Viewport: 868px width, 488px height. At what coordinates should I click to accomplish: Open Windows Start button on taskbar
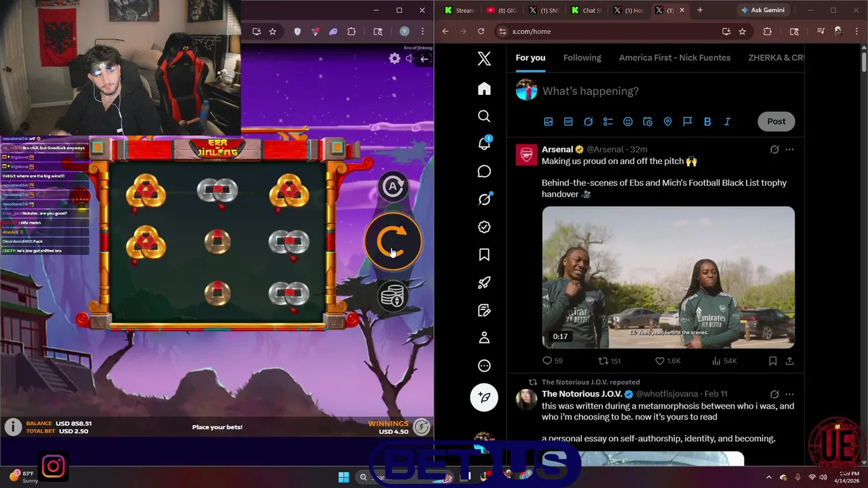344,477
